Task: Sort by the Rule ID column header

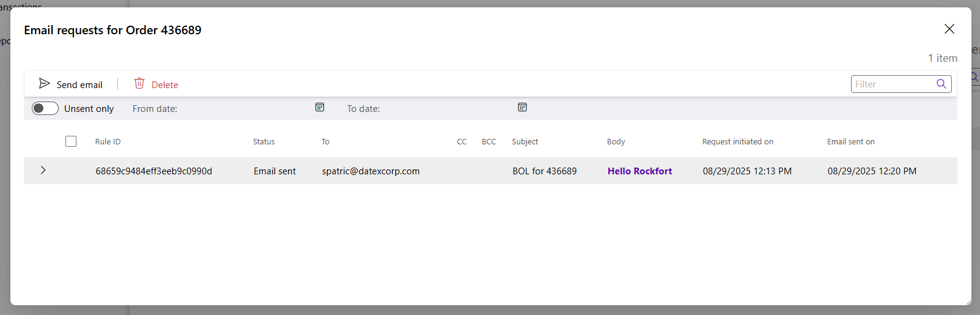Action: point(108,142)
